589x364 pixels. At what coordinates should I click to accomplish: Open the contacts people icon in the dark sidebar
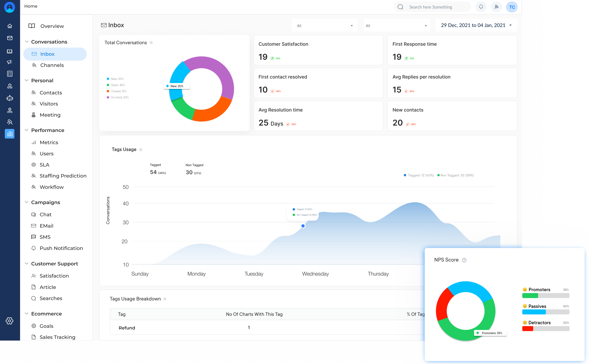coord(10,122)
